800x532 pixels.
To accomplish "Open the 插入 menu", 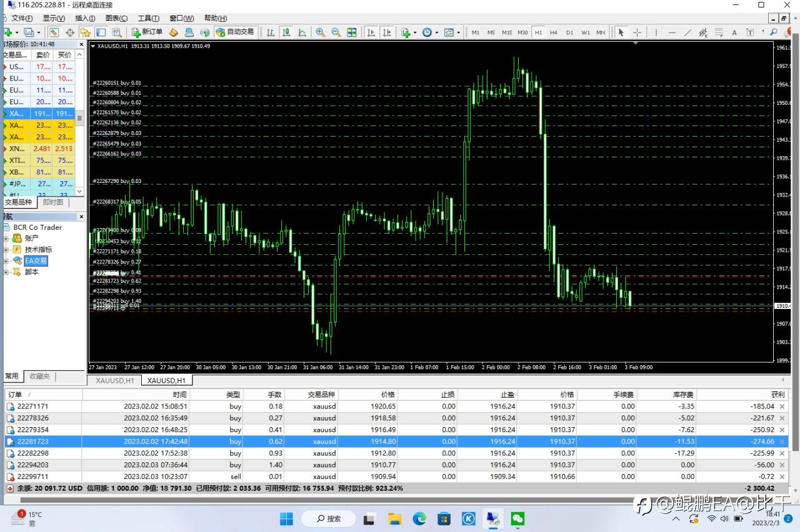I will pos(85,18).
